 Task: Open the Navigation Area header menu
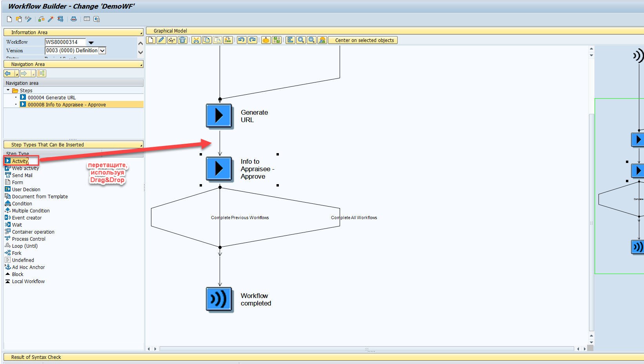[141, 66]
